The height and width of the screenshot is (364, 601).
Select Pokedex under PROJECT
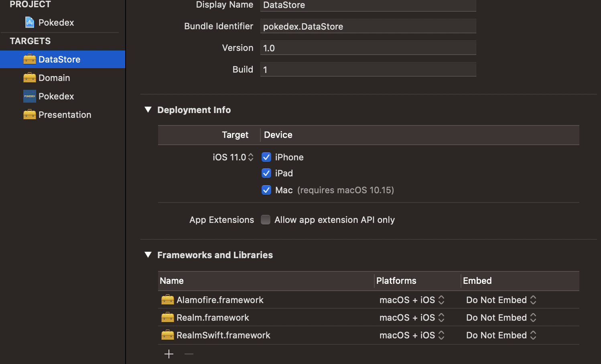56,22
